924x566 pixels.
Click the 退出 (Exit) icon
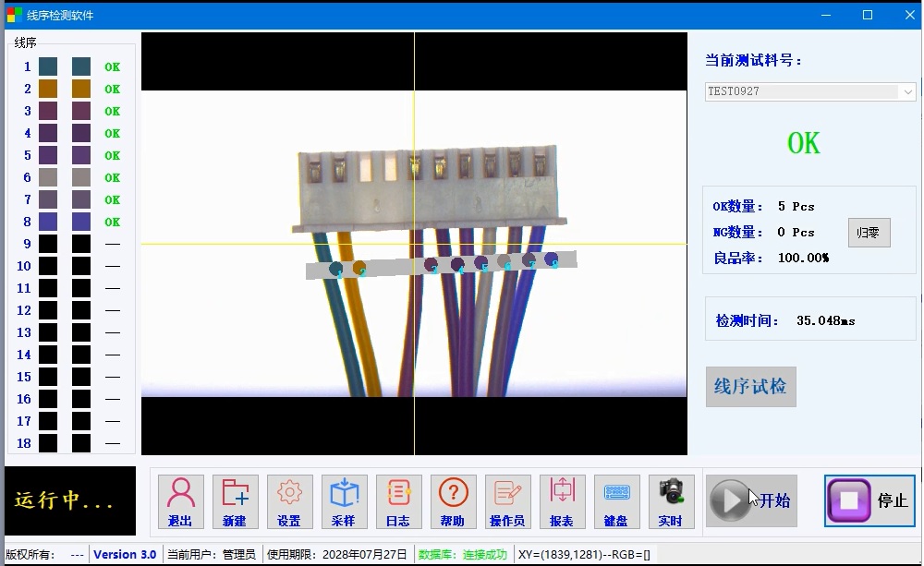click(x=180, y=501)
